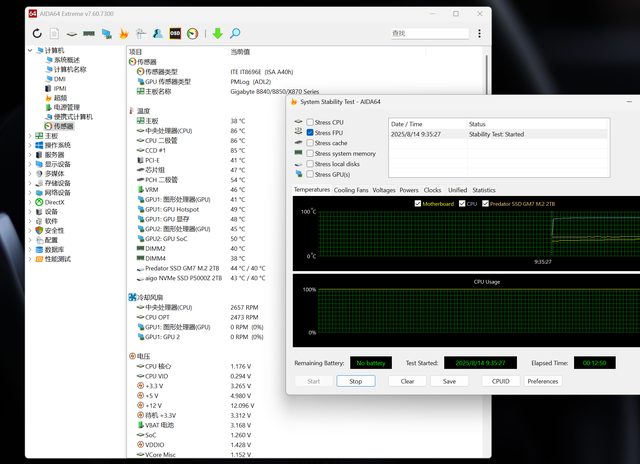
Task: Click the green download arrow update icon
Action: 218,33
